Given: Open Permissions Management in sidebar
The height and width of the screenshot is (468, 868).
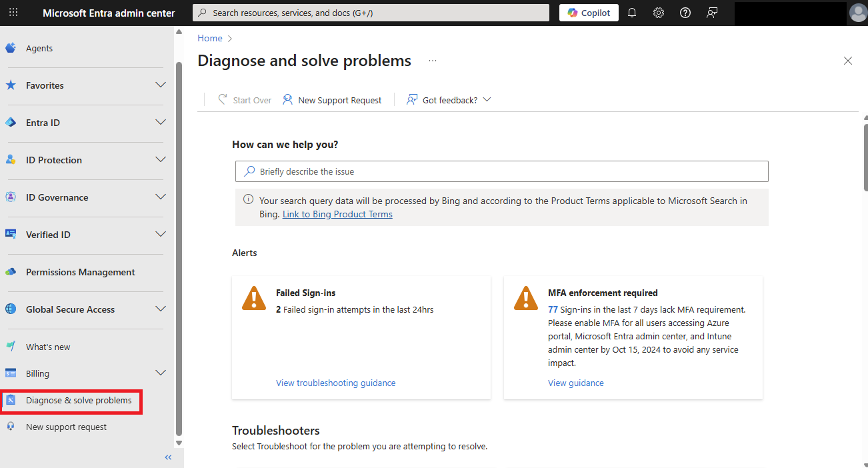Looking at the screenshot, I should (x=80, y=272).
